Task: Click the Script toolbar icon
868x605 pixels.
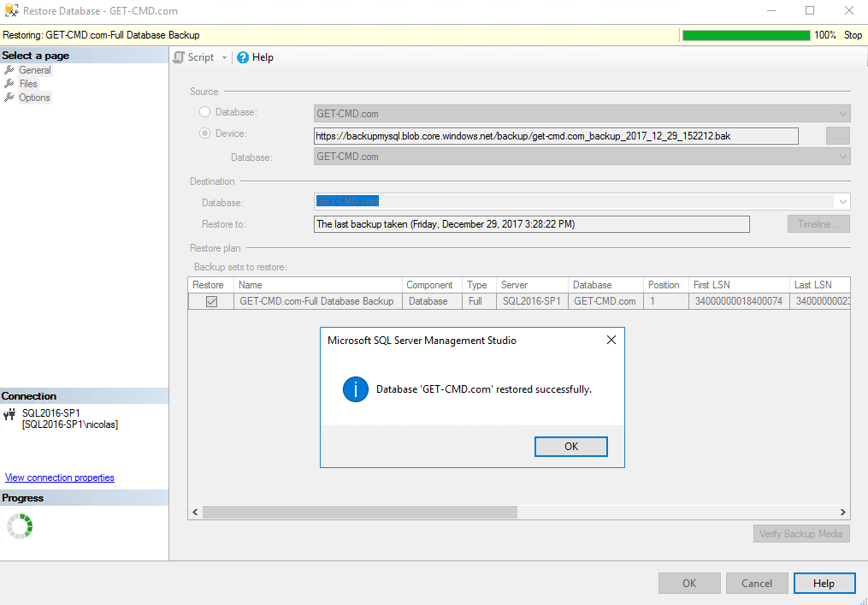Action: [x=179, y=57]
